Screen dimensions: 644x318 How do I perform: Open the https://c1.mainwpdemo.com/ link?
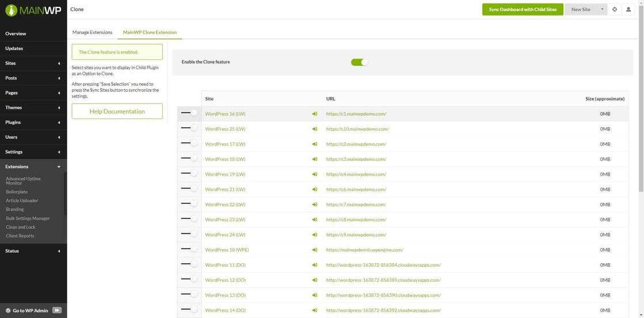tap(356, 114)
